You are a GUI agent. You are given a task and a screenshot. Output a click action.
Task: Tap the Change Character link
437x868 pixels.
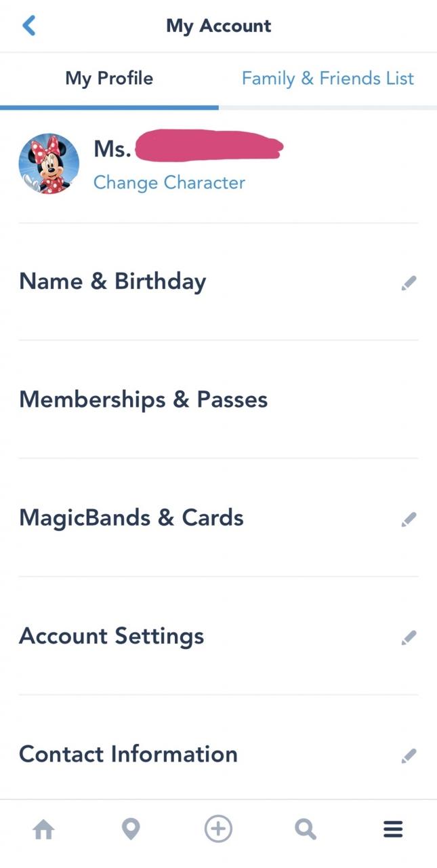click(169, 182)
